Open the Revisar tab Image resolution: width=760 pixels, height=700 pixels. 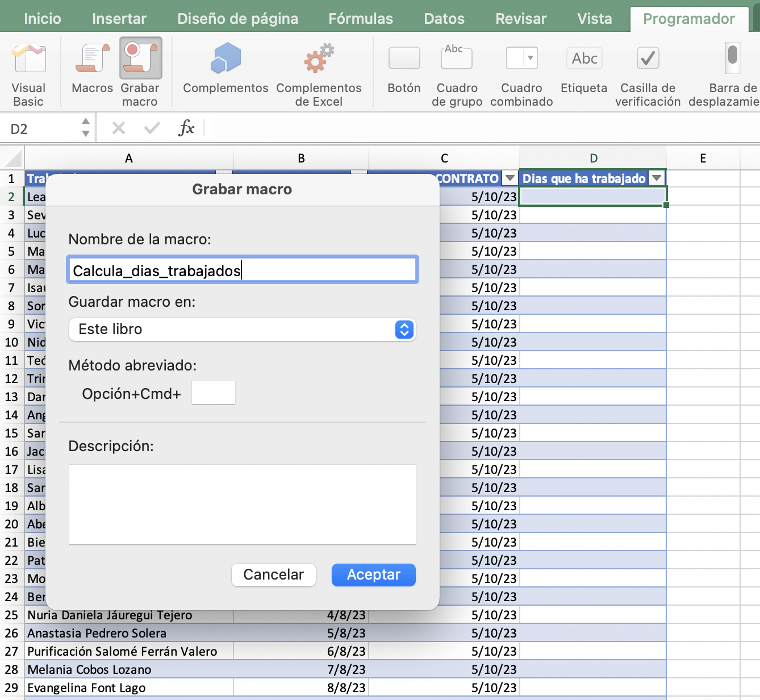(521, 19)
